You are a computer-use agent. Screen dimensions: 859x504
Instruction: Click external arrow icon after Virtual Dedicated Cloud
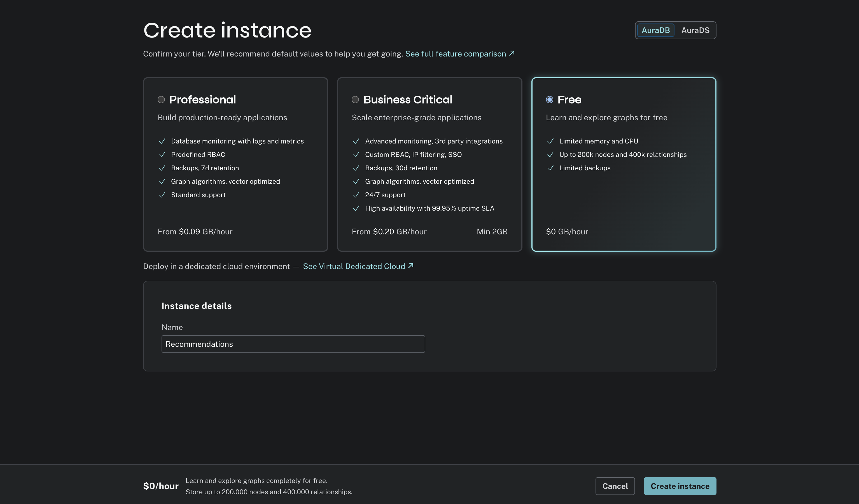[x=411, y=266]
